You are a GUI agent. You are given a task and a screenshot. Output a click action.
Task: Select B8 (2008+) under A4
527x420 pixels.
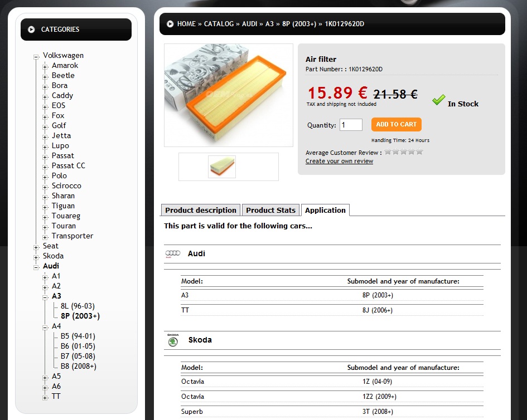tap(78, 367)
